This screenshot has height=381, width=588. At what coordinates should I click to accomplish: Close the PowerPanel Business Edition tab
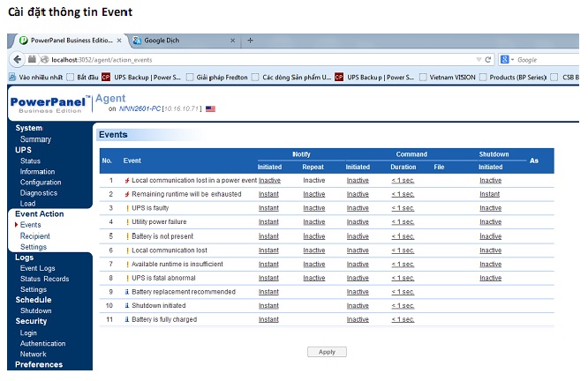[119, 41]
